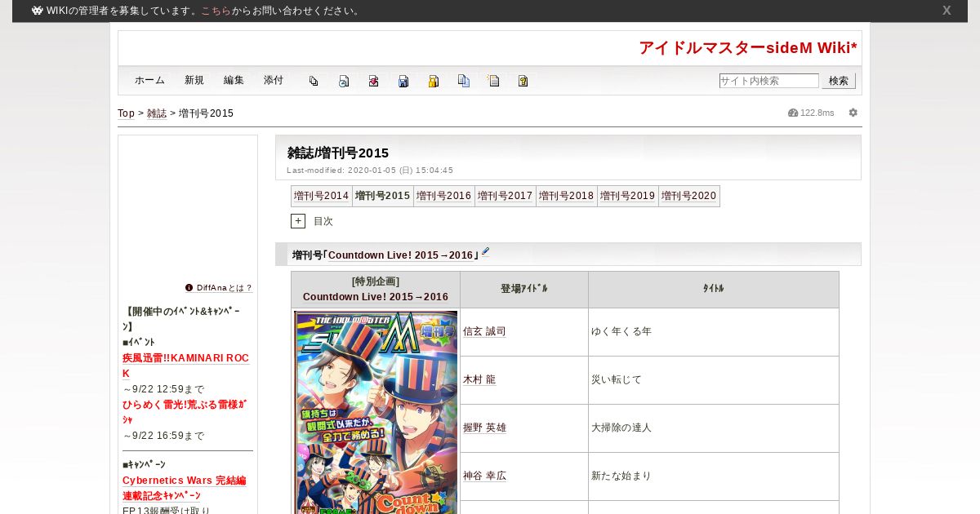Click the 雑誌/増刊号2015 page heading
The image size is (980, 514).
tap(338, 153)
